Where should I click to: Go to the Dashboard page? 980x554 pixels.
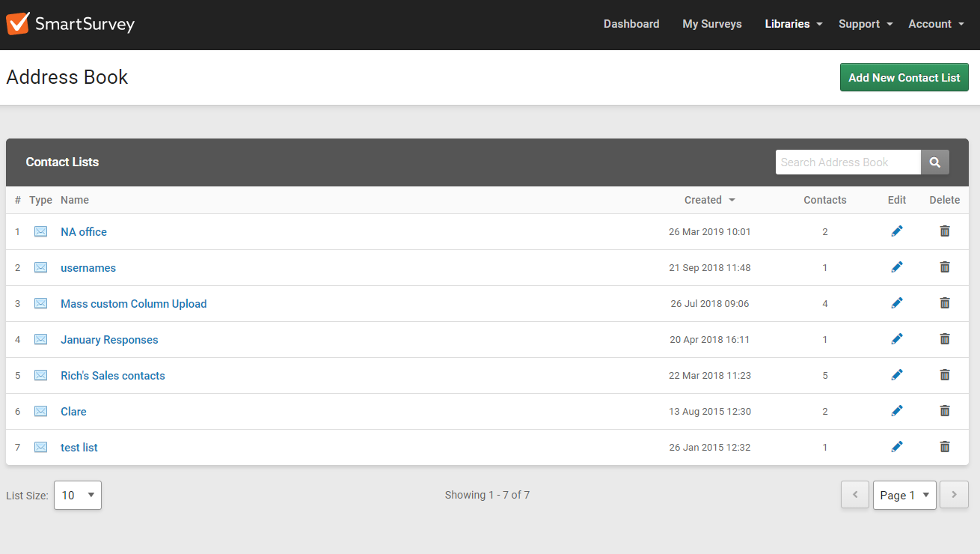tap(631, 23)
